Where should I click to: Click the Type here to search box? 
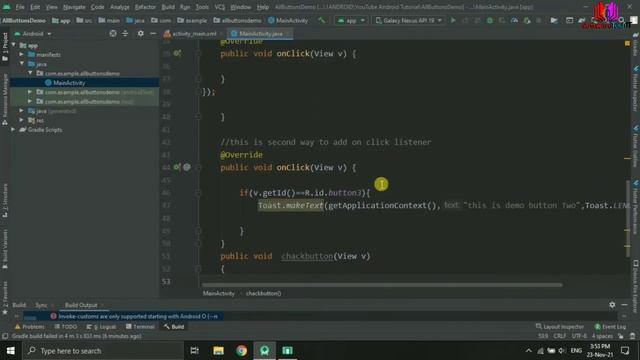pos(103,351)
